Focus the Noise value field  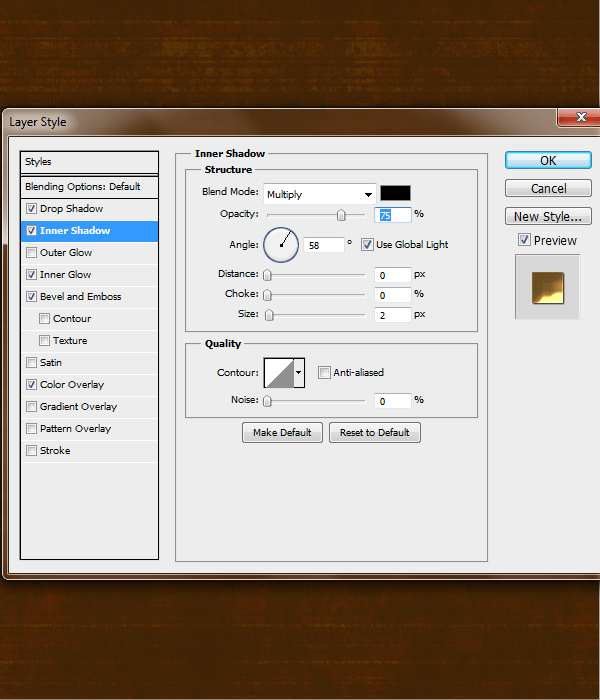(x=392, y=401)
